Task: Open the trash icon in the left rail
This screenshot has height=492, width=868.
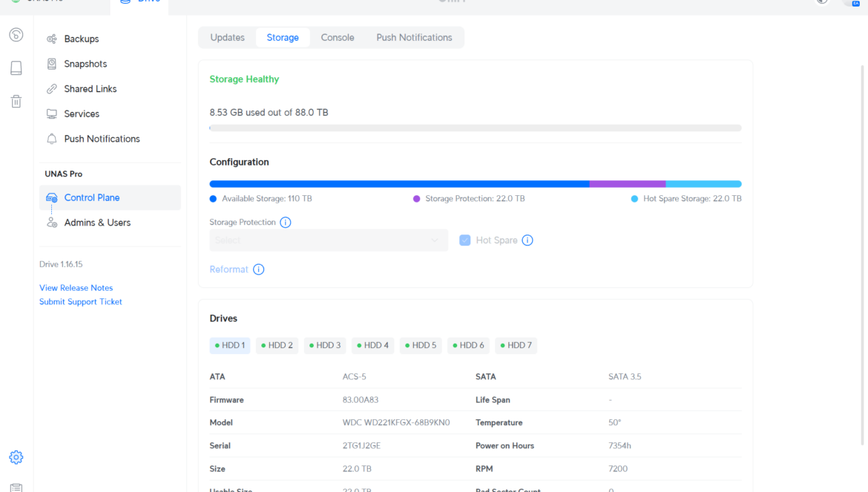Action: coord(16,101)
